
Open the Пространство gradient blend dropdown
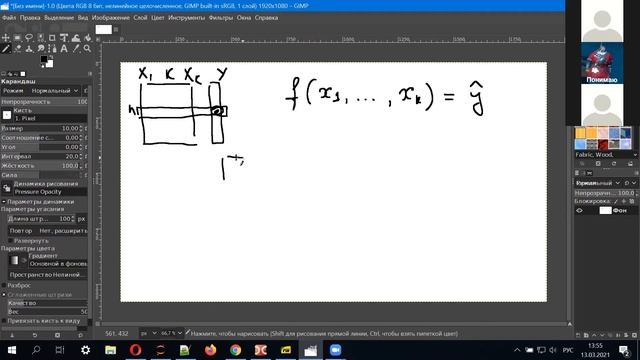(48, 275)
